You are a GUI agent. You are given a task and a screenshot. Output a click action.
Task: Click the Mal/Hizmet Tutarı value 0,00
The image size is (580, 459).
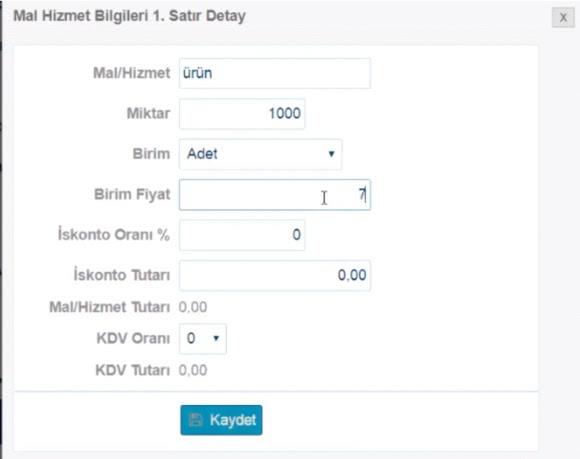tap(193, 307)
